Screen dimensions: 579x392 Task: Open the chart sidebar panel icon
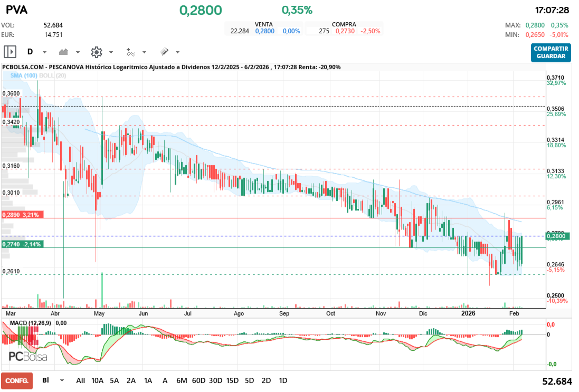click(10, 52)
